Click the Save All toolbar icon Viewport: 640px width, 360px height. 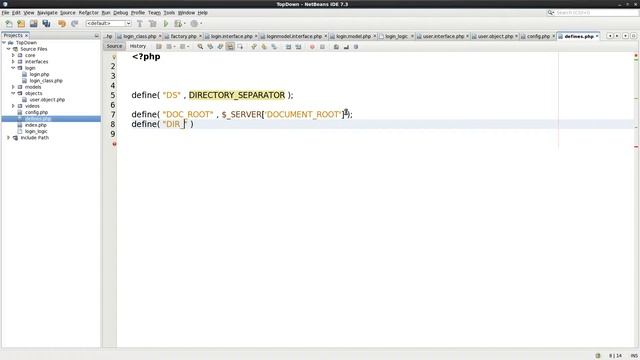(46, 24)
